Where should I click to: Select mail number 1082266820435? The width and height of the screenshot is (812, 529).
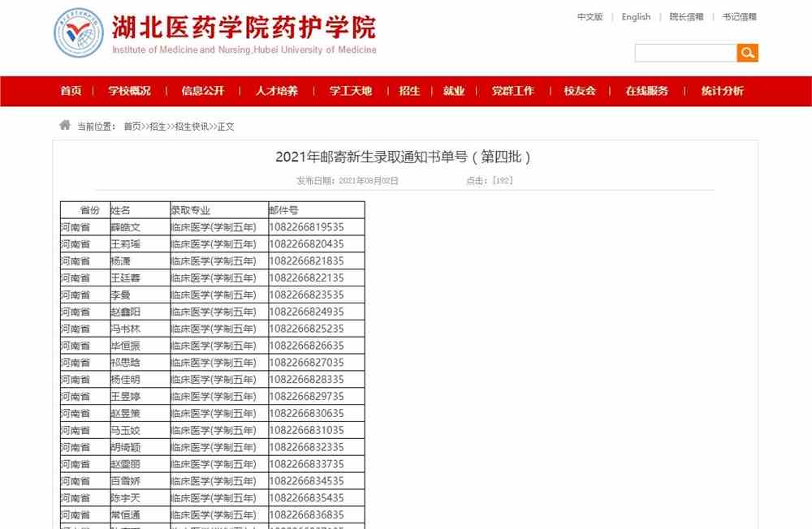click(x=307, y=244)
